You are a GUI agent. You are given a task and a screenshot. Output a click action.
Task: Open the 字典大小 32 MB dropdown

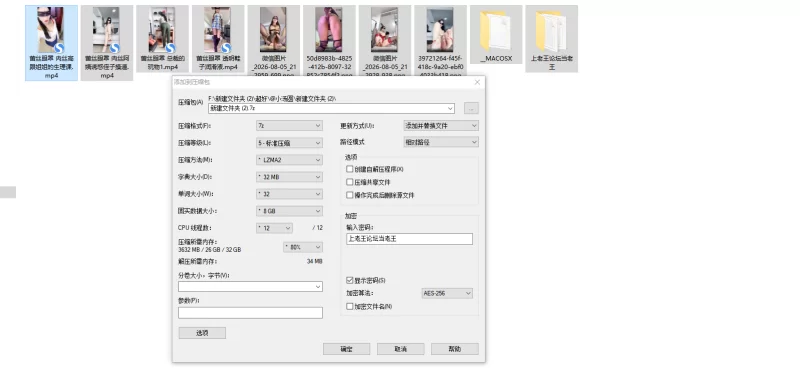coord(289,177)
